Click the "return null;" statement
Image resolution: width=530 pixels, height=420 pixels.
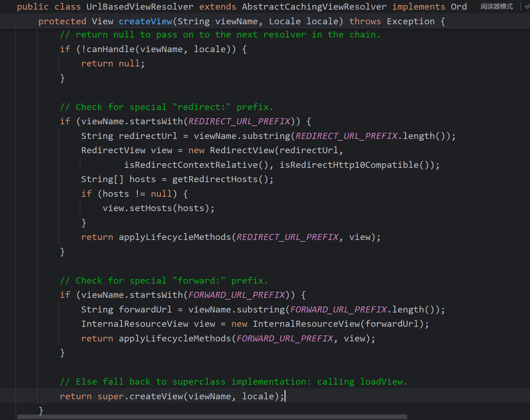click(x=113, y=64)
